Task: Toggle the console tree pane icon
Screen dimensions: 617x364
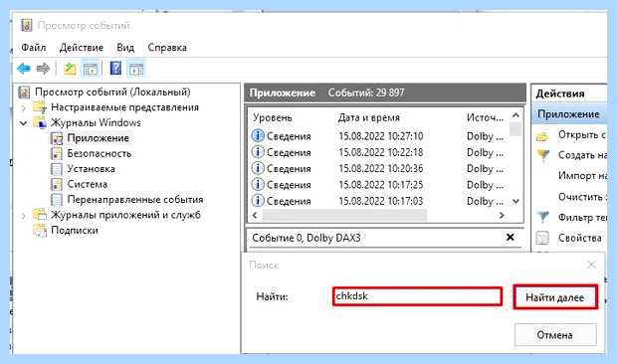Action: [x=91, y=69]
